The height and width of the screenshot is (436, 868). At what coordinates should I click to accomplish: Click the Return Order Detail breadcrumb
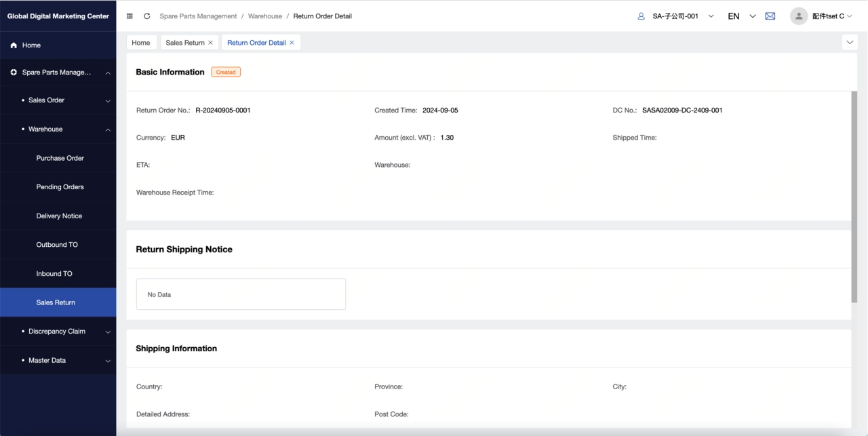(323, 16)
